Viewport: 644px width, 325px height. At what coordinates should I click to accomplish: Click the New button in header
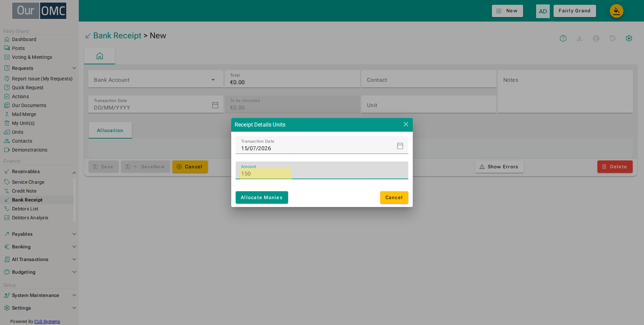(507, 11)
